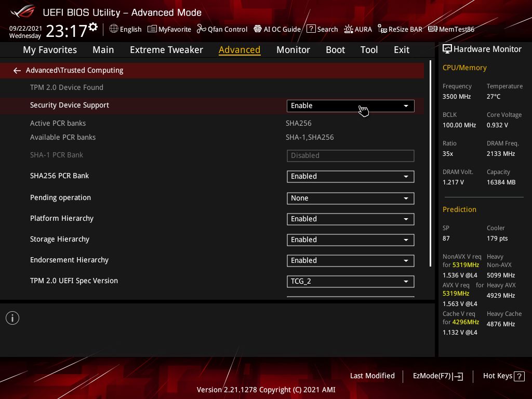Toggle the ReSize BAR icon
The image size is (532, 399).
(x=382, y=29)
